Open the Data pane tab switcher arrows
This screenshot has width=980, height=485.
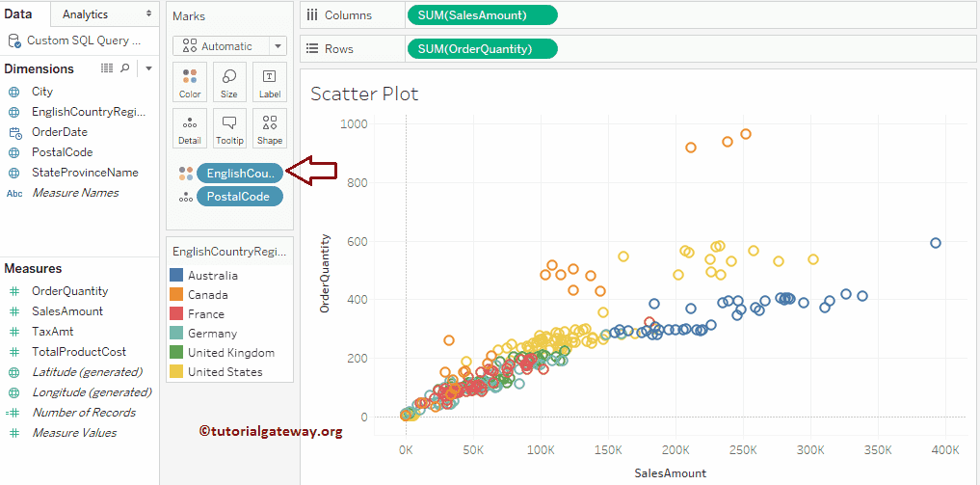coord(148,14)
